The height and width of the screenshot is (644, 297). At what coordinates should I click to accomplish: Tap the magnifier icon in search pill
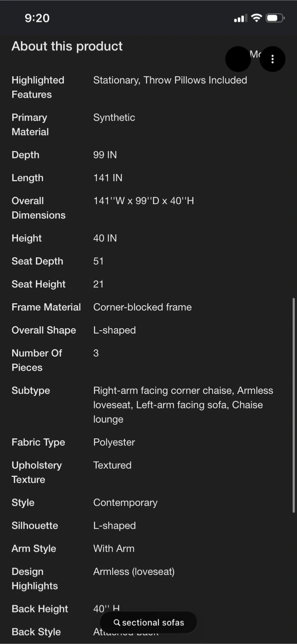[x=117, y=623]
